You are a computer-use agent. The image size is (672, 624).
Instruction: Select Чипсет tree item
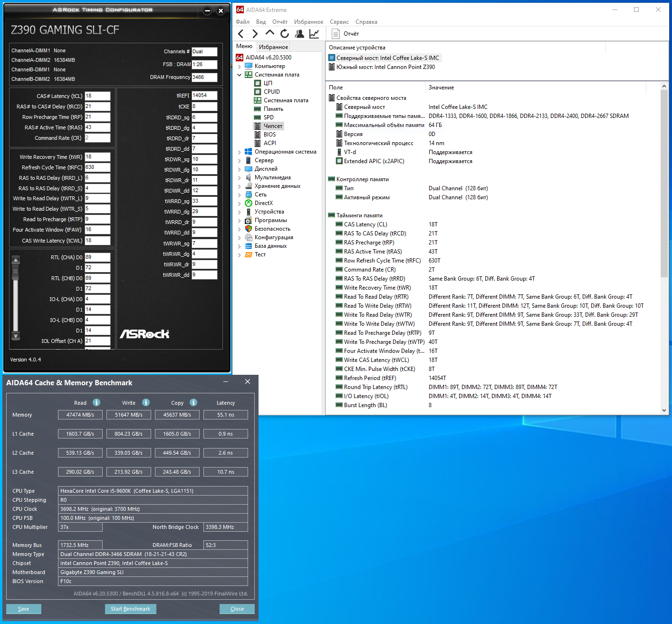click(x=273, y=126)
